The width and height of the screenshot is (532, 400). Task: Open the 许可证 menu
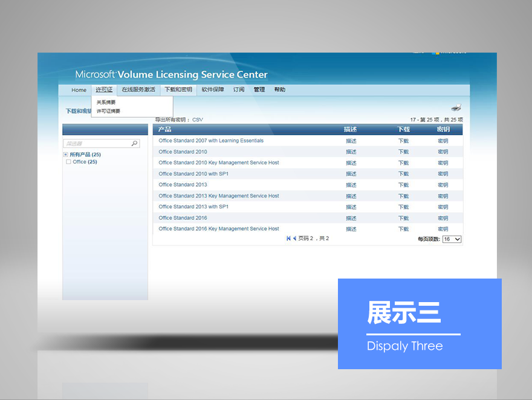tap(104, 90)
